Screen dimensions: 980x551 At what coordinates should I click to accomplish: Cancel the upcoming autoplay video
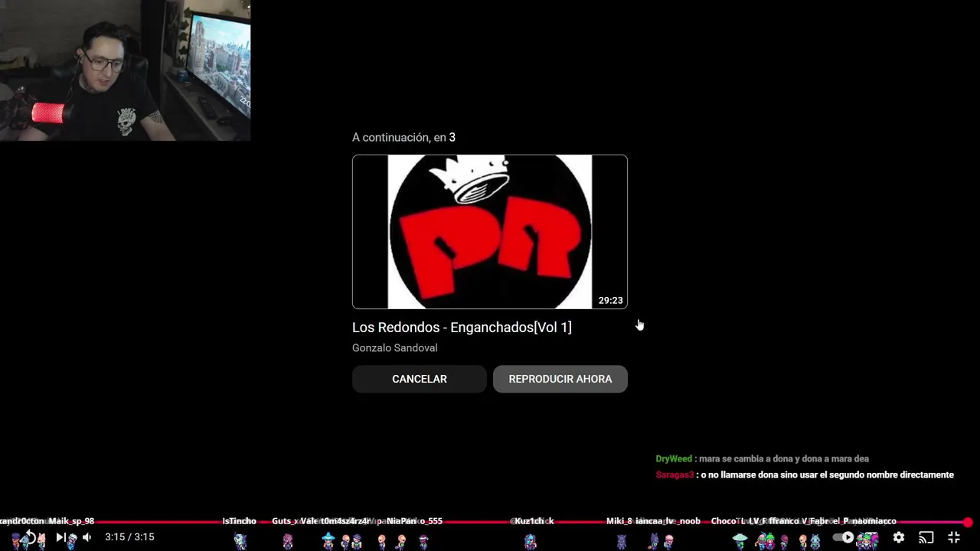[x=420, y=379]
